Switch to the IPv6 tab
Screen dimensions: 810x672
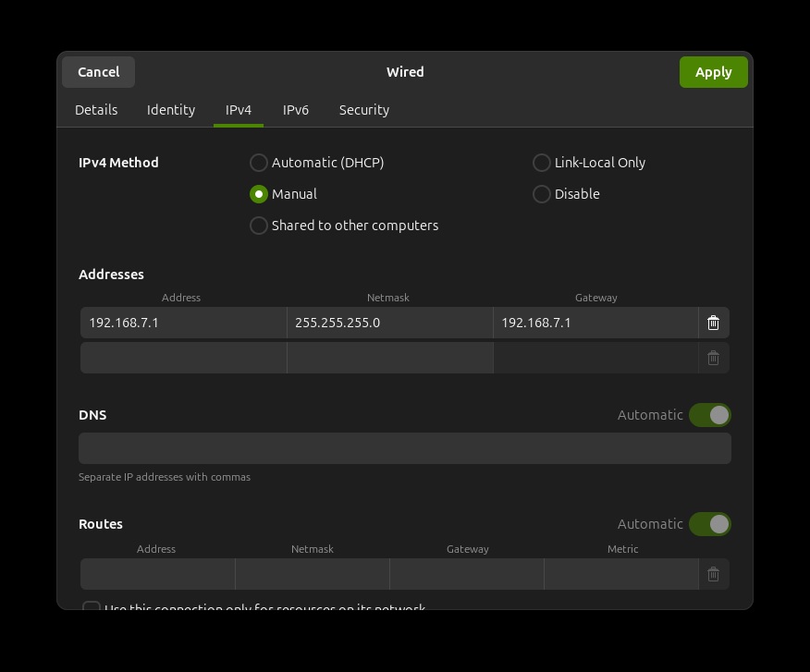[x=296, y=110]
